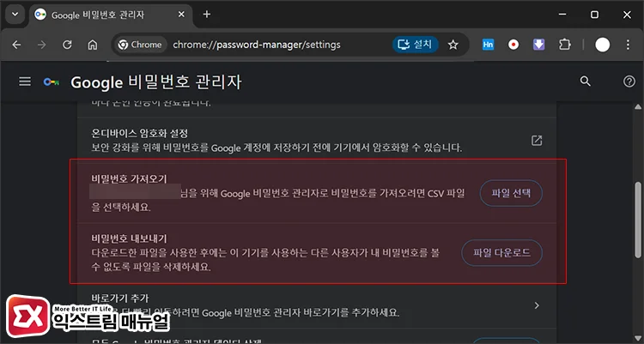
Task: Click the forward navigation arrow
Action: tap(41, 45)
